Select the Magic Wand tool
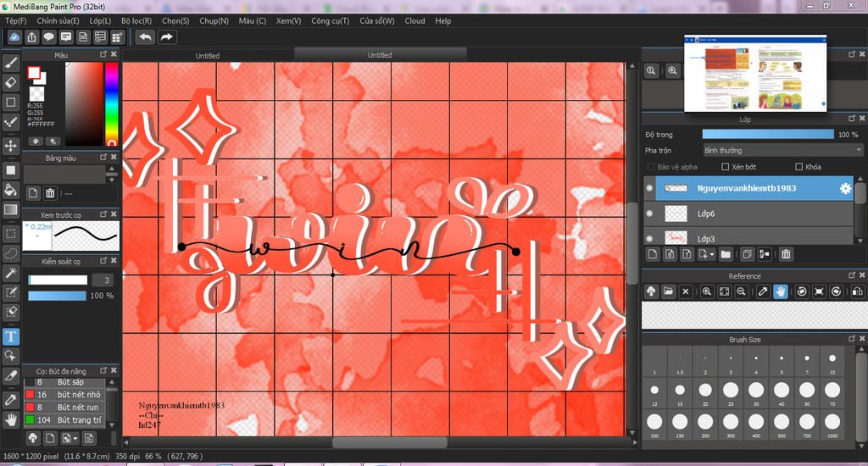 click(10, 272)
